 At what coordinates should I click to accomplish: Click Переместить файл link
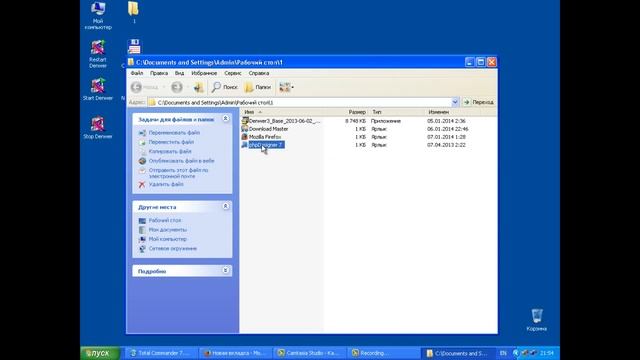point(171,142)
